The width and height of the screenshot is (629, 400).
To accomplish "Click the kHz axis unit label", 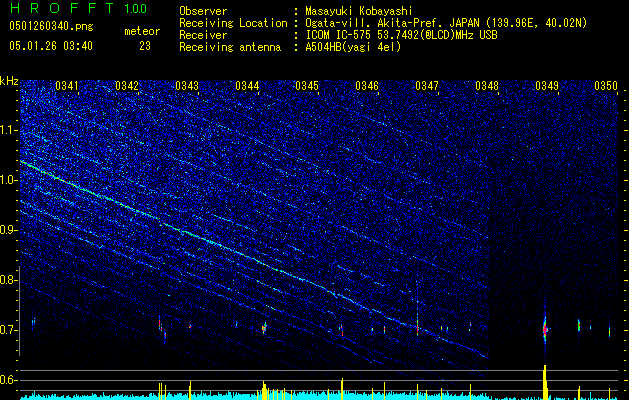I will pos(9,81).
